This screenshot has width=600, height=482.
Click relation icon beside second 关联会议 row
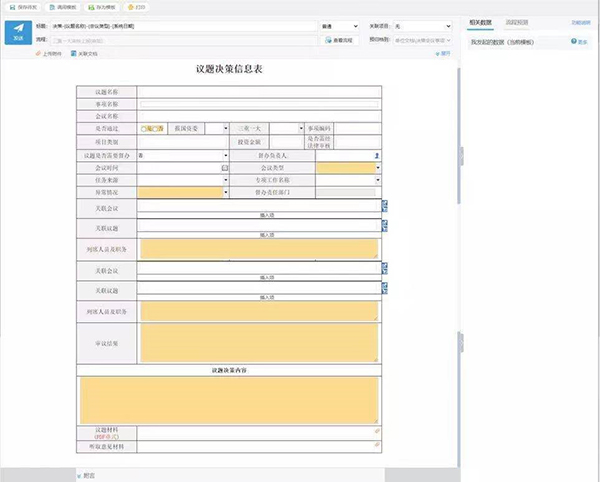tap(385, 268)
